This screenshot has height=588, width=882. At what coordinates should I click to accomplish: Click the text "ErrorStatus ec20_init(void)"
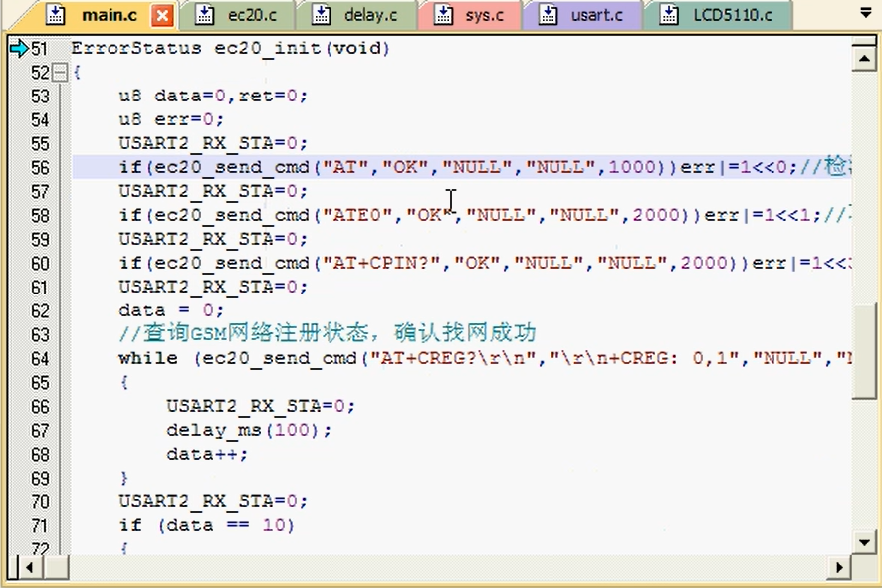pos(230,49)
